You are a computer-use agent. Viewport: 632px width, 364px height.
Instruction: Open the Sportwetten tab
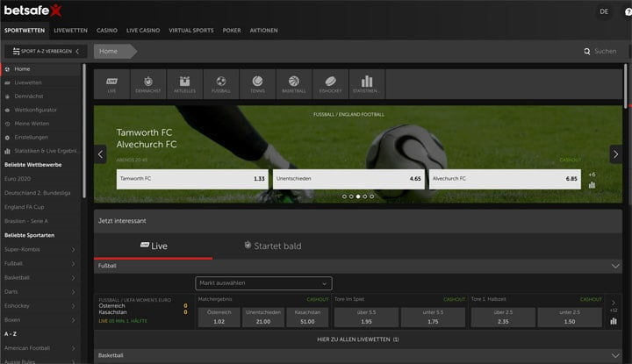25,31
